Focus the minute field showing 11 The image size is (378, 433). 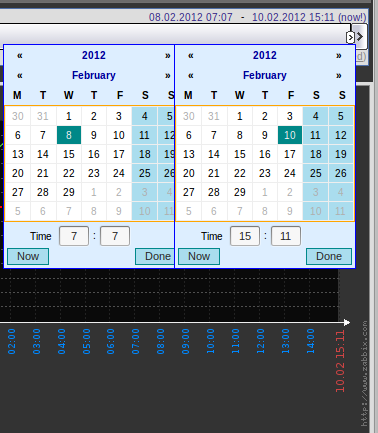pyautogui.click(x=286, y=236)
